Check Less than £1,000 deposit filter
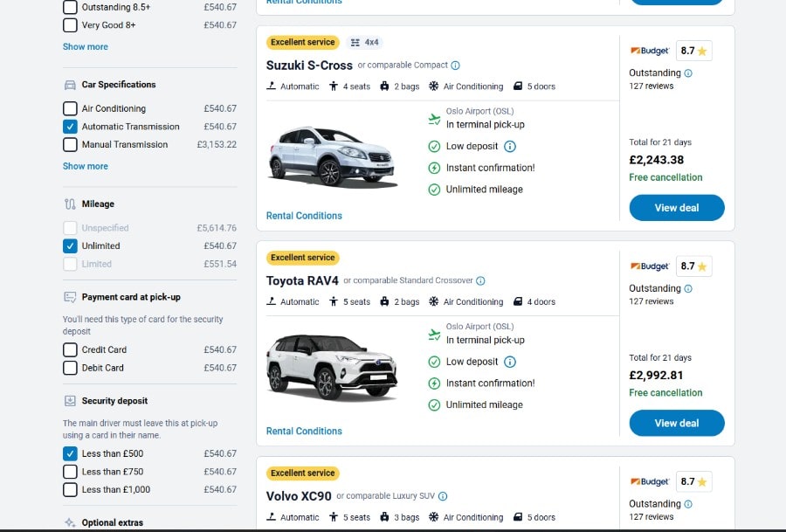The height and width of the screenshot is (532, 786). [70, 489]
